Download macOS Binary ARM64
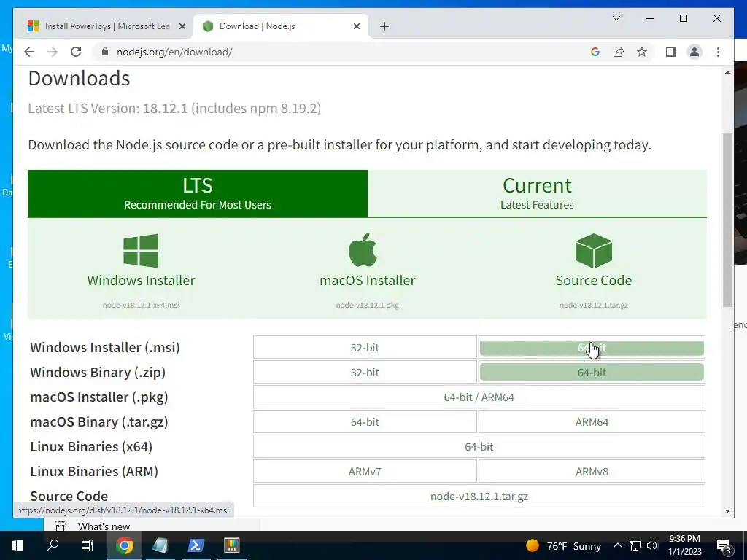Image resolution: width=747 pixels, height=560 pixels. (x=592, y=422)
